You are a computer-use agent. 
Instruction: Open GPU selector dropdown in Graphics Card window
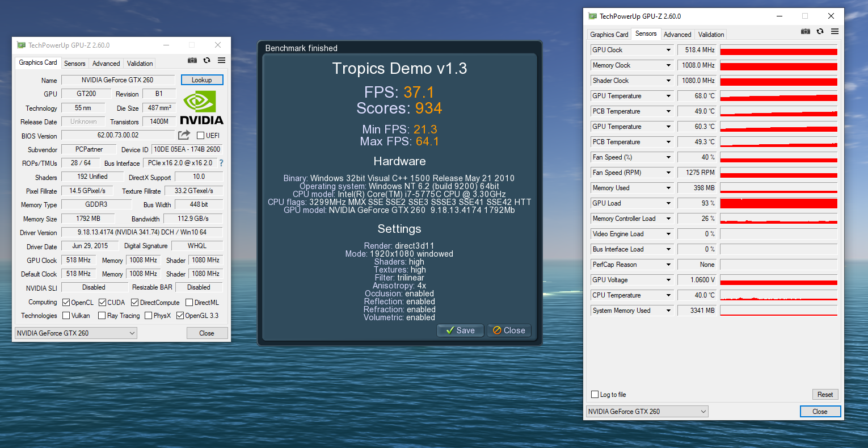tap(76, 333)
